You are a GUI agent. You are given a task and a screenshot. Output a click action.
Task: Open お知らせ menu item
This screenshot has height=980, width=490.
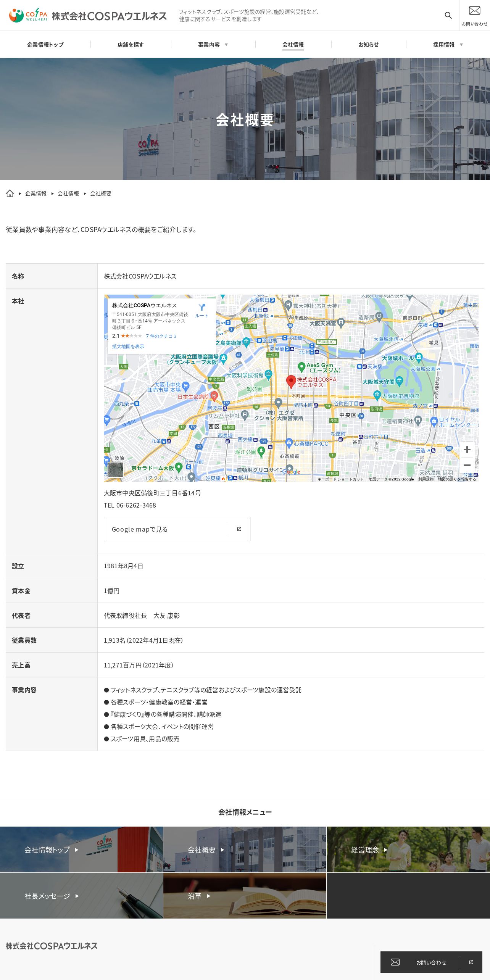coord(369,45)
